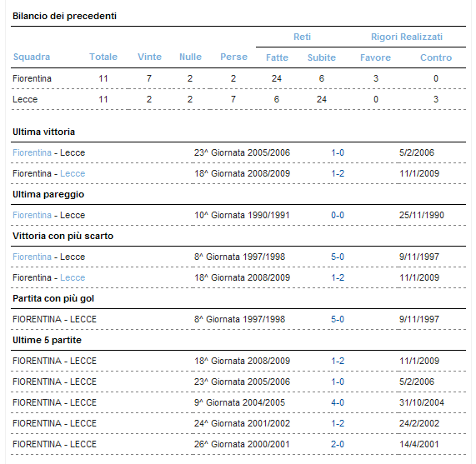This screenshot has height=464, width=476.
Task: Click 9^ Giornata 2004/2005 text
Action: [239, 402]
